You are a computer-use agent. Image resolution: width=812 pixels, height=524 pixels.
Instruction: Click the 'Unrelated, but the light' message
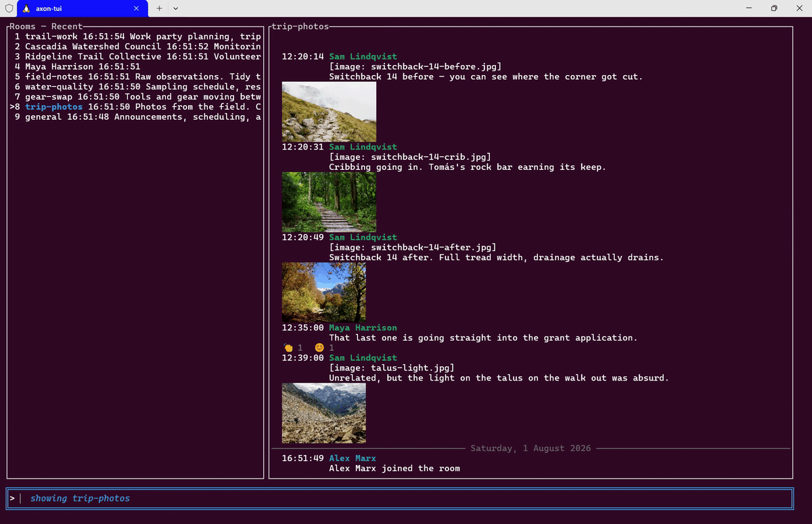tap(499, 378)
